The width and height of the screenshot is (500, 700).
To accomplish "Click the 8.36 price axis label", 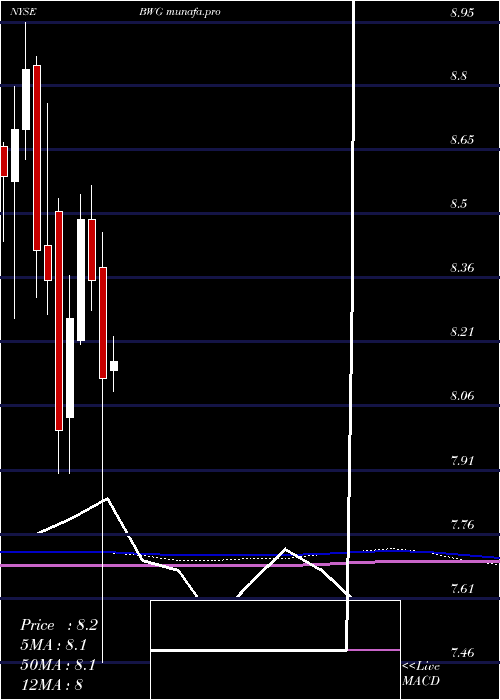I will pos(462,268).
